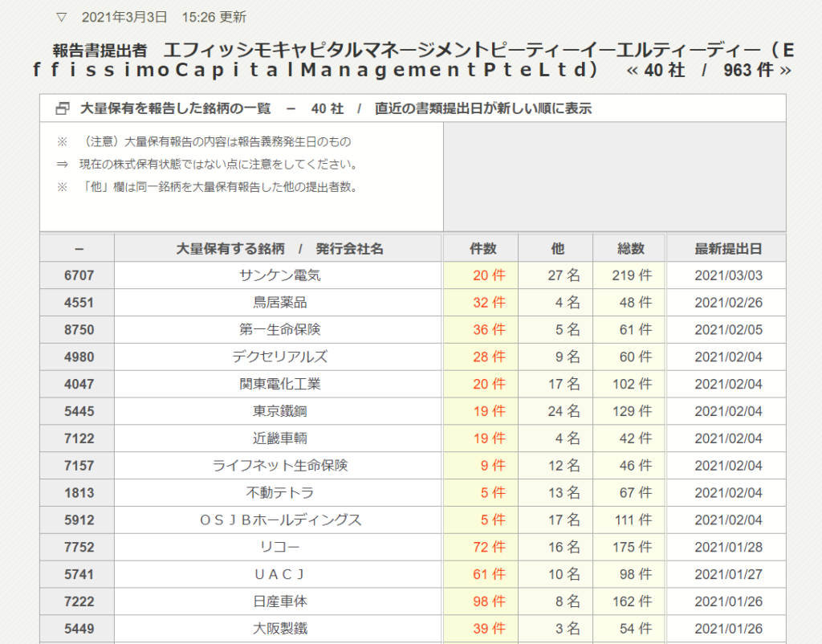Open 36 件 reports for 第一生命保険
The image size is (822, 644).
489,330
